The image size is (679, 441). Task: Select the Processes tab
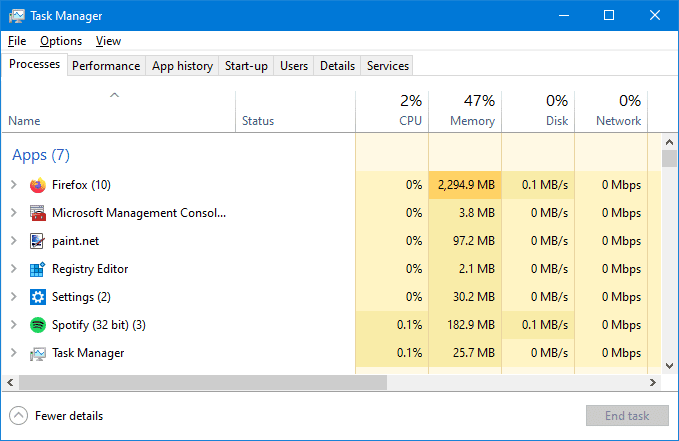(x=35, y=64)
